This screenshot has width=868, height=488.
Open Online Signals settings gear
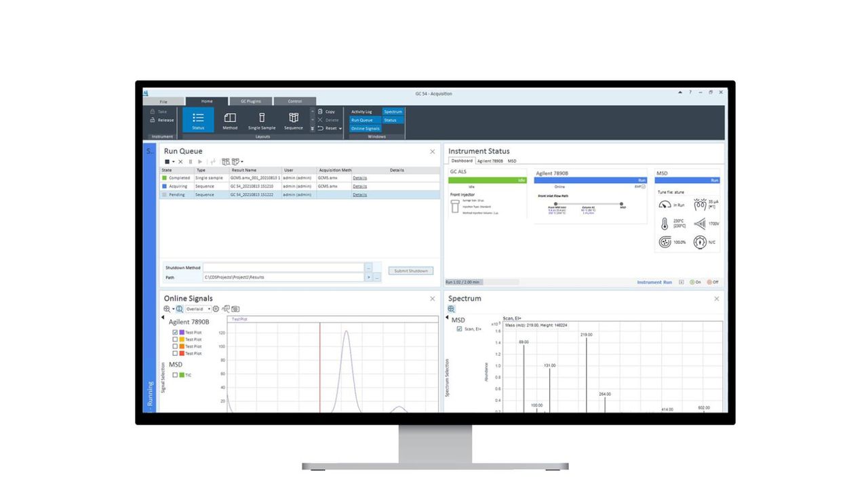click(x=216, y=308)
